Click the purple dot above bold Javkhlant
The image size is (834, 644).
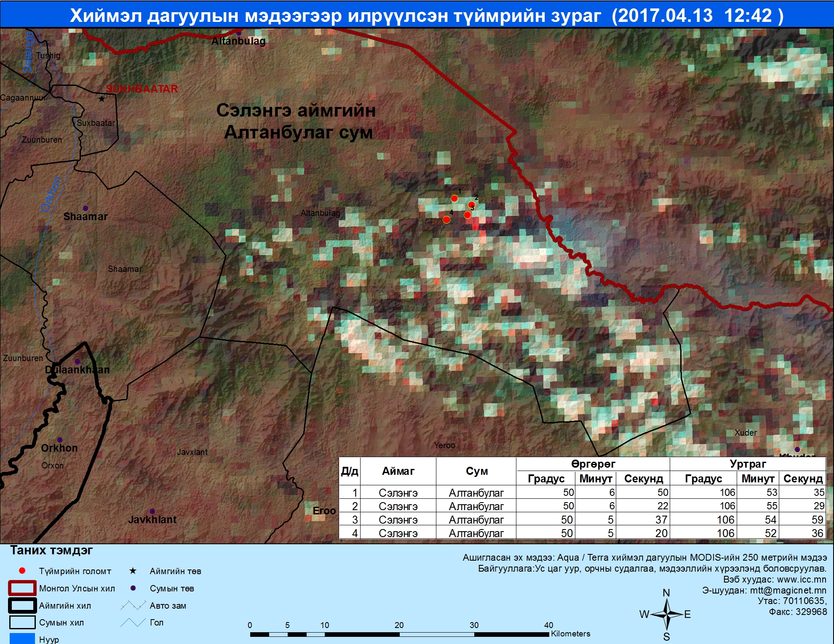tap(152, 511)
